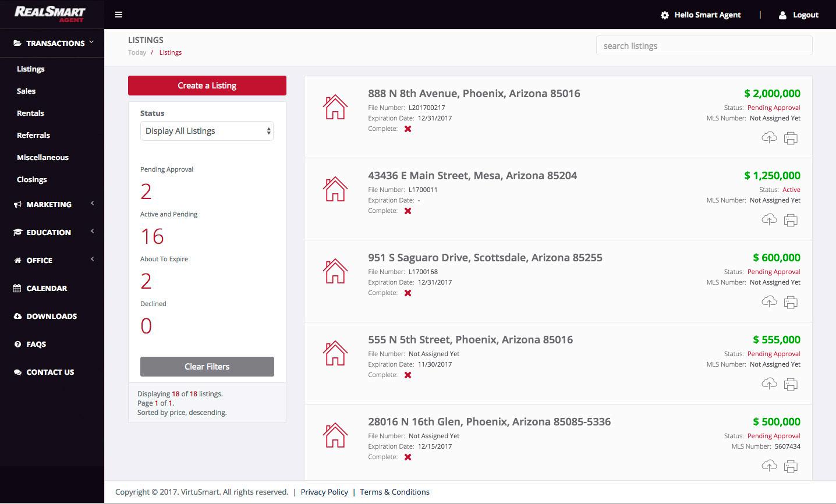Click the Create a Listing button
836x504 pixels.
click(207, 86)
